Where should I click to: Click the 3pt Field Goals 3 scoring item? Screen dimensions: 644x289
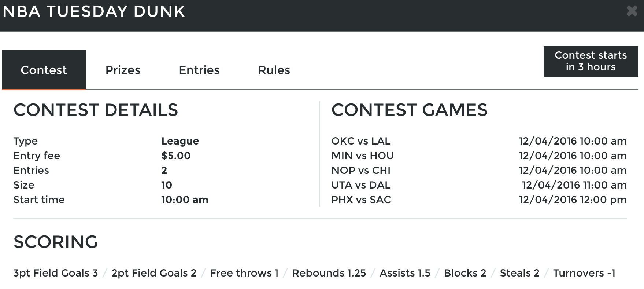(56, 273)
